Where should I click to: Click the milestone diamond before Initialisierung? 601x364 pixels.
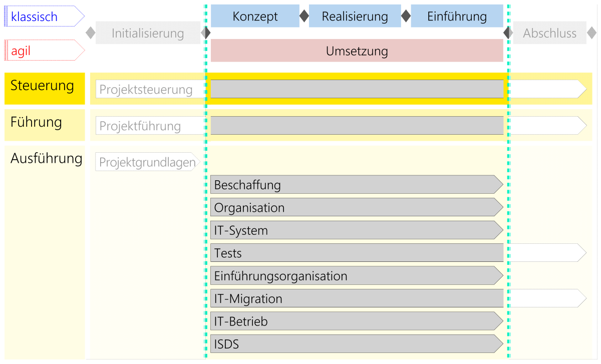pos(90,32)
